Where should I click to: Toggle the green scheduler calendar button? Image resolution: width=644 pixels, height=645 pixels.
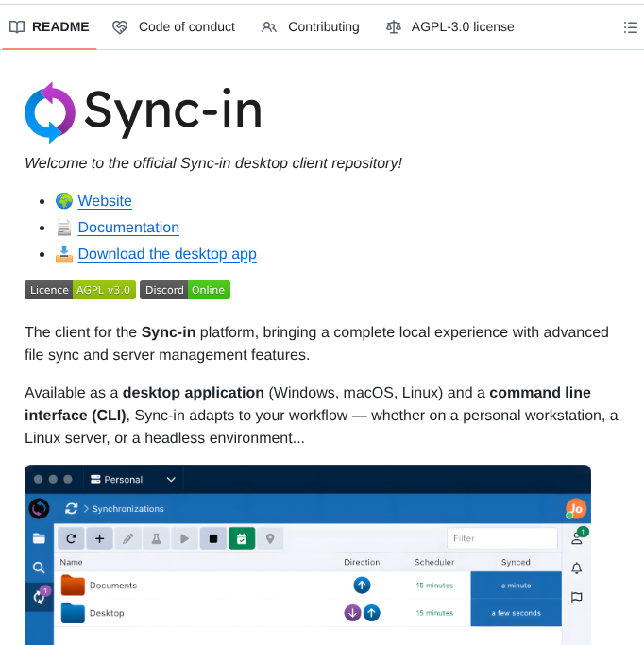point(242,538)
